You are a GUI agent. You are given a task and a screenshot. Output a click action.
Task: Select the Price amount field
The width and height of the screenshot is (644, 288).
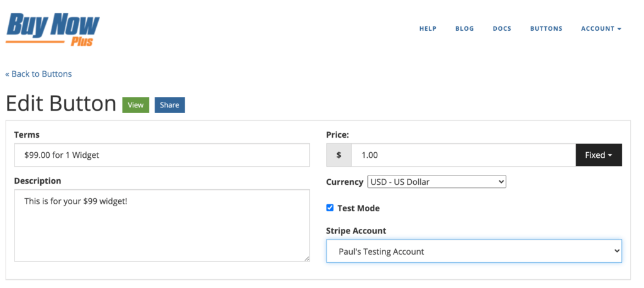463,155
